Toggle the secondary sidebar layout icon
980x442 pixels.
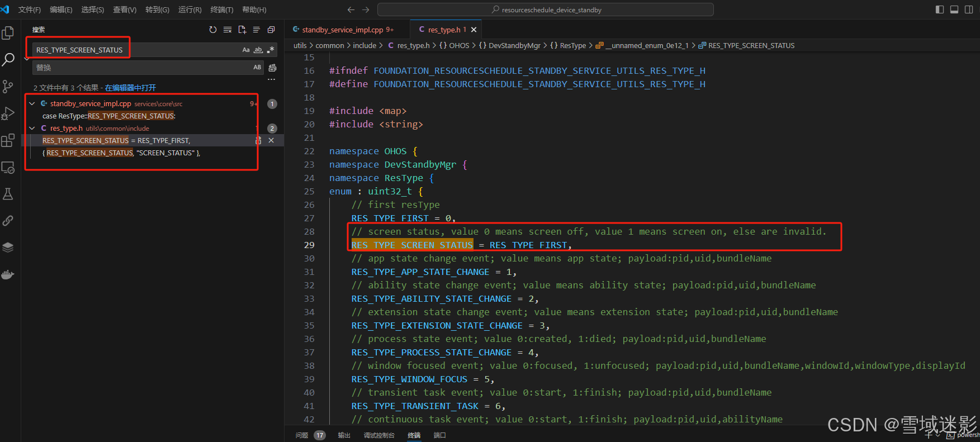969,9
